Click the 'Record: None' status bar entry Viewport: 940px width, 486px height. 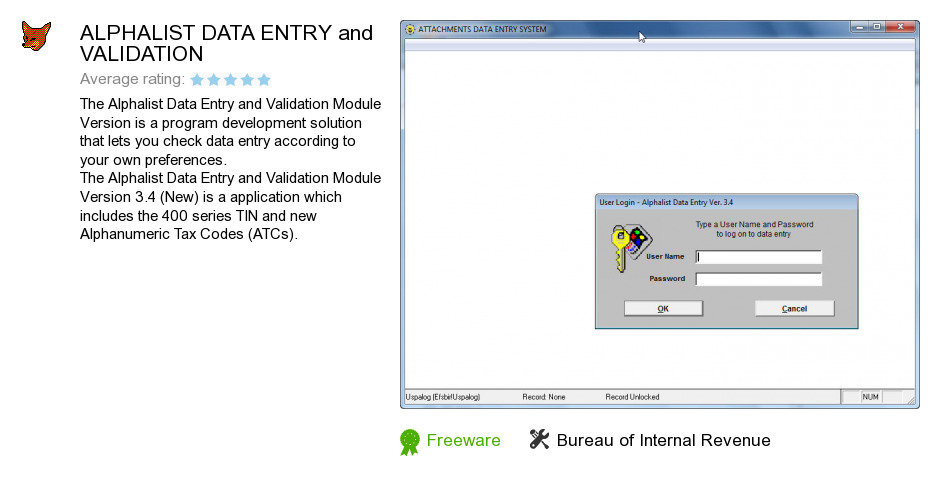544,397
